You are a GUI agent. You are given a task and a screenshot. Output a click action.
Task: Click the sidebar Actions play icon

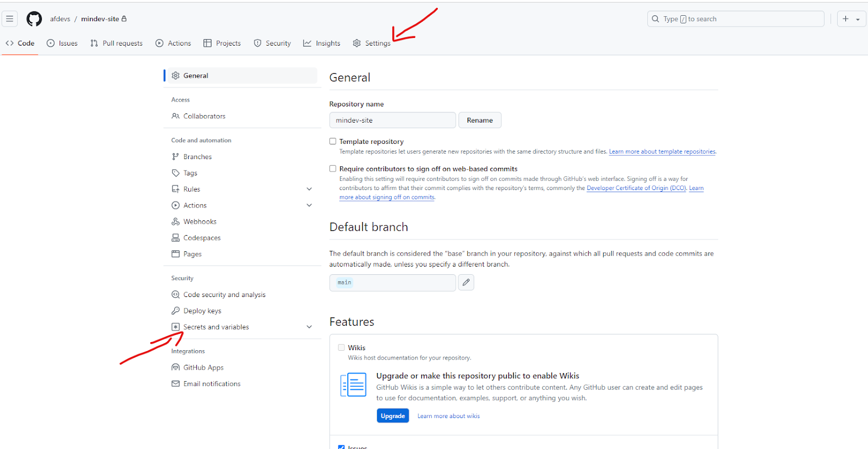(175, 205)
